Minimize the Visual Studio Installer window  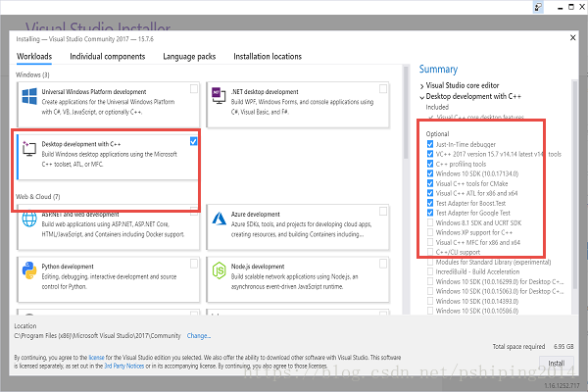point(561,7)
